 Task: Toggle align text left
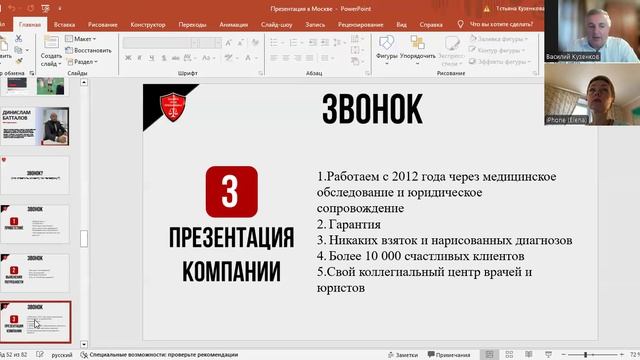point(274,58)
